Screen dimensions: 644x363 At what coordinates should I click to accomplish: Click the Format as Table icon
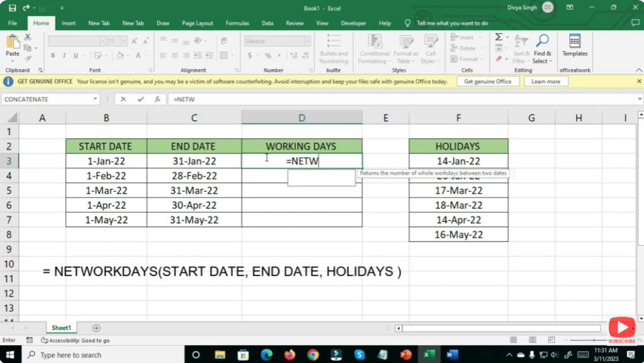coord(406,50)
